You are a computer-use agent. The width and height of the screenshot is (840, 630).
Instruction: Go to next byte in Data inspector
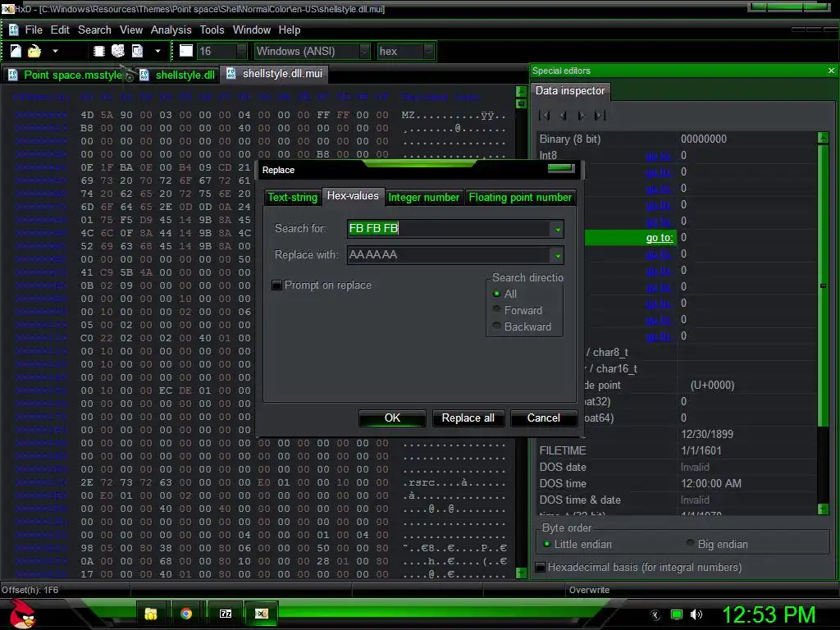(582, 115)
